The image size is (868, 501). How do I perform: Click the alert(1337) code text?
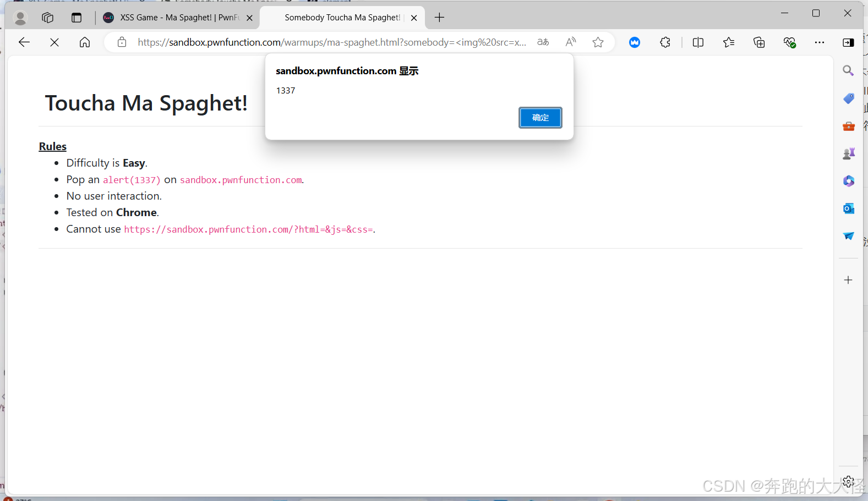click(x=132, y=180)
